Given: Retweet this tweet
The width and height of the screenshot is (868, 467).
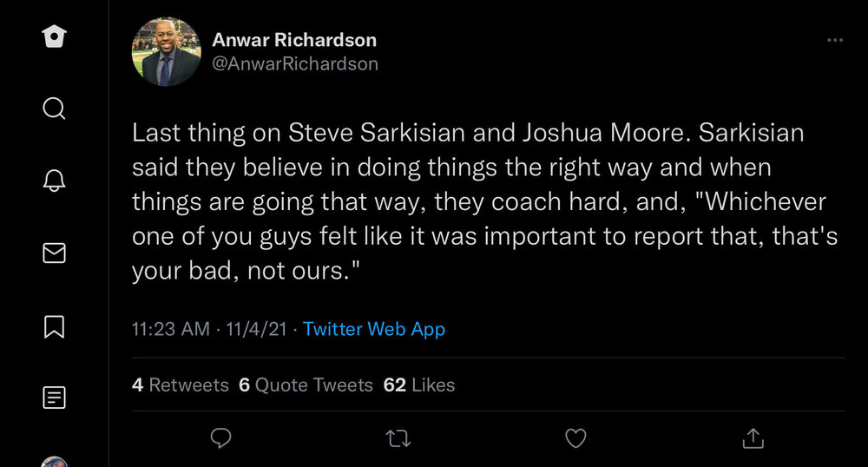Looking at the screenshot, I should tap(398, 438).
